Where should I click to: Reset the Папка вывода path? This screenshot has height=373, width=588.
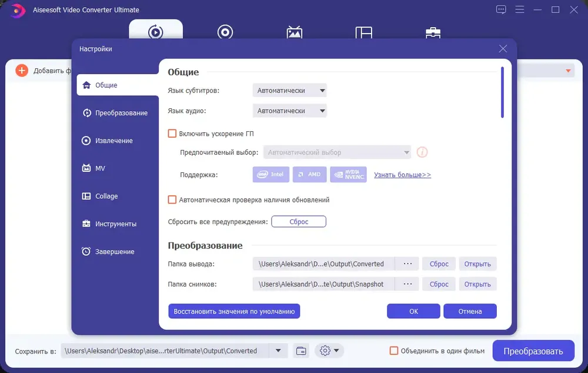(439, 264)
